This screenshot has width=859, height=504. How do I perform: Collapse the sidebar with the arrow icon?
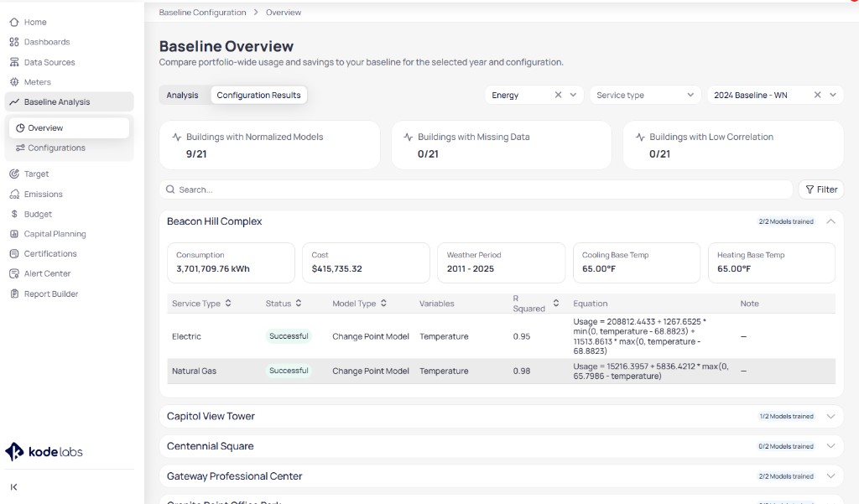[x=13, y=487]
